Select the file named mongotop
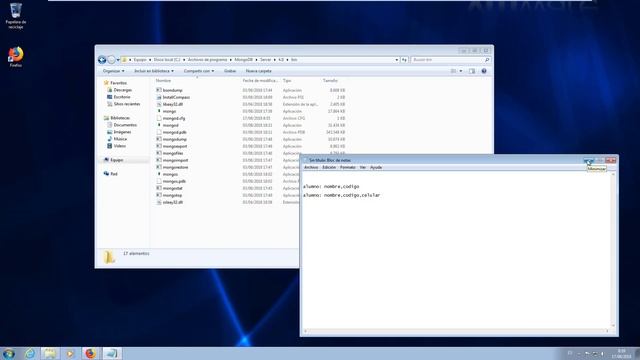 tap(172, 195)
